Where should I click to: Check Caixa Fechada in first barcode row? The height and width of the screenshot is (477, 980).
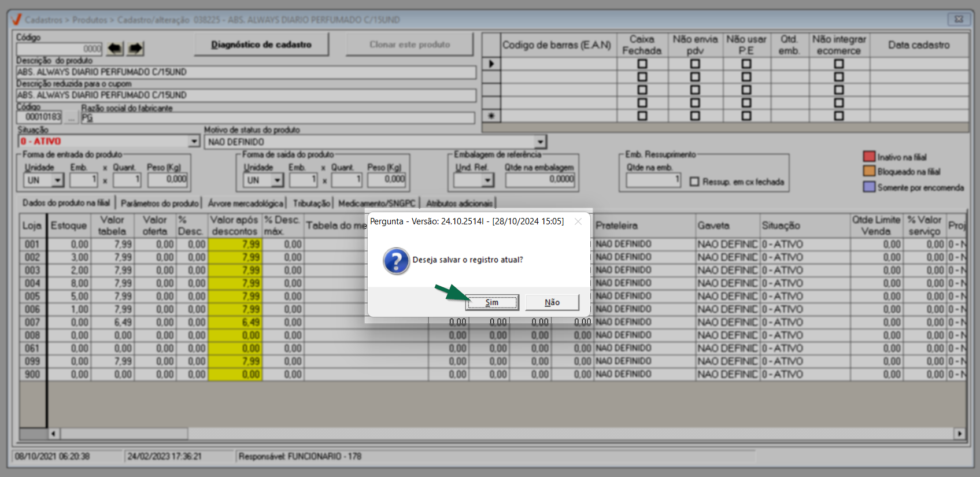coord(642,64)
